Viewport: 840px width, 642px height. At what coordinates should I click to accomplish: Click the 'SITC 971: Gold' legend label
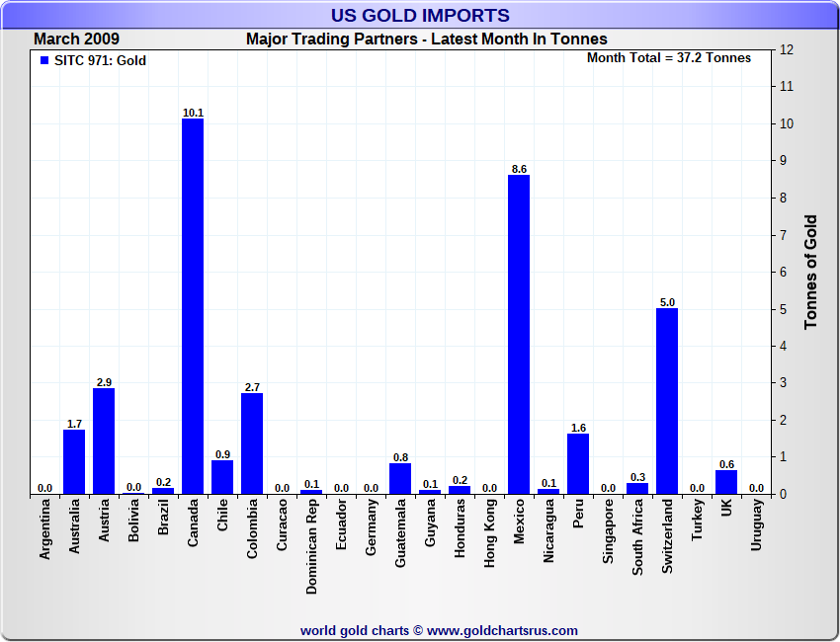[x=100, y=60]
